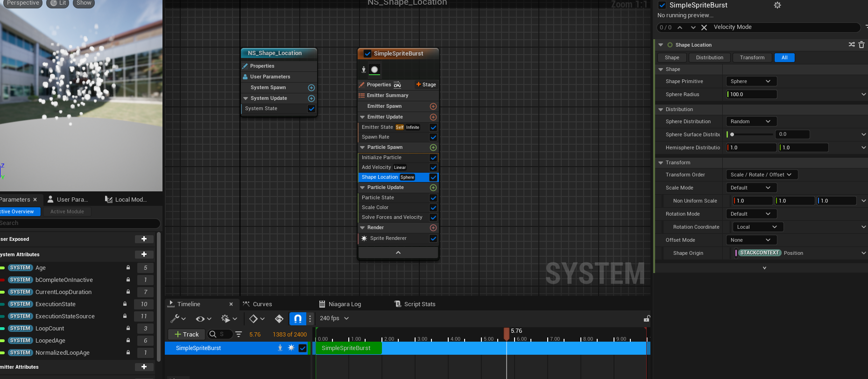Open the emitter thumbnail sprite icon
Screen dimensions: 868x379
pyautogui.click(x=374, y=70)
